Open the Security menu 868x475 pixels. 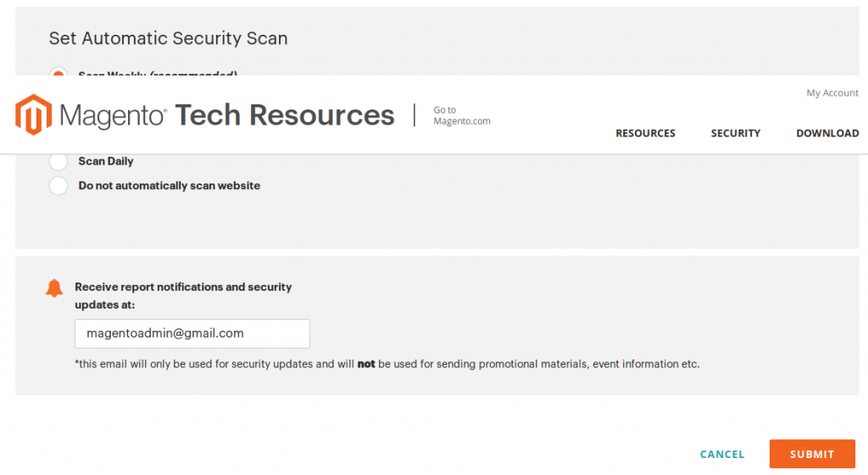point(736,133)
